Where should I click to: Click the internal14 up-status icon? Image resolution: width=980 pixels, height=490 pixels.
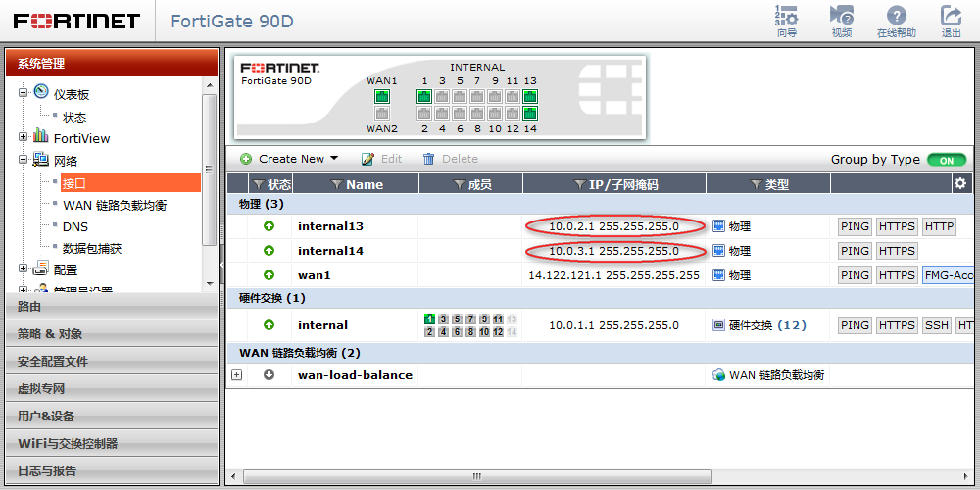pyautogui.click(x=269, y=251)
